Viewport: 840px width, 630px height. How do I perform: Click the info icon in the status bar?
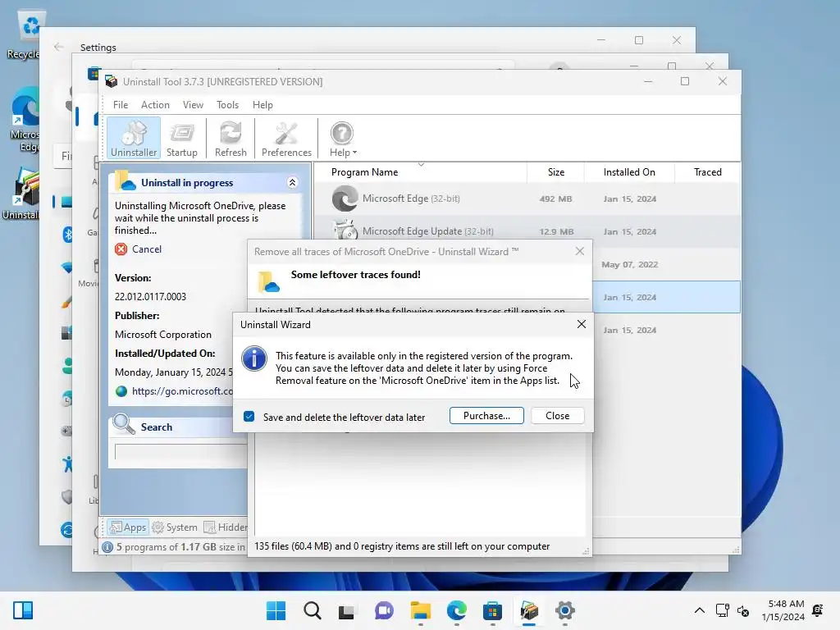107,547
